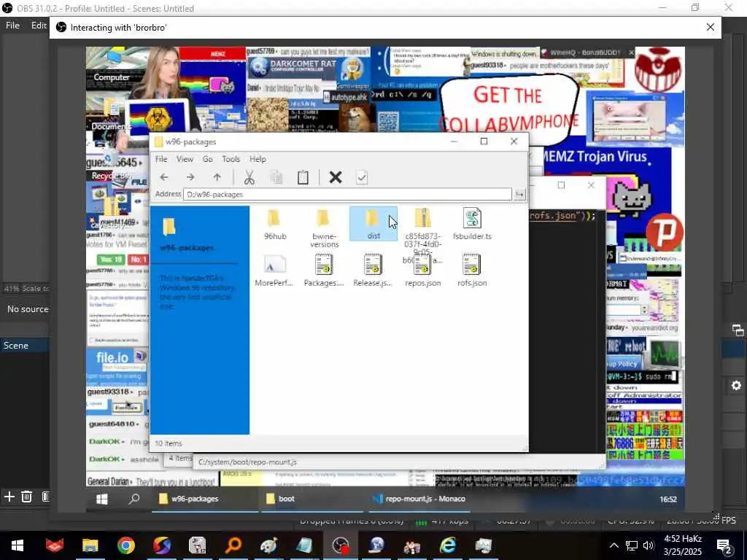The image size is (747, 560).
Task: Open the Tools menu in w96-packages window
Action: pos(231,159)
